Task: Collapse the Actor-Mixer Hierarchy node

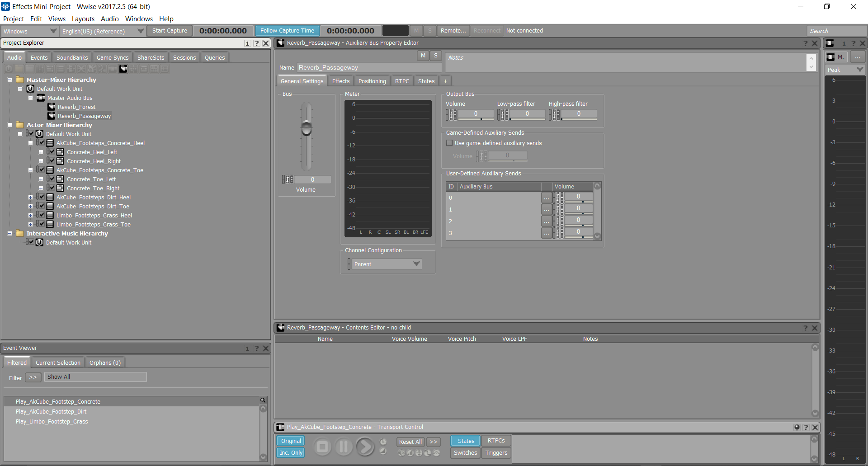Action: pos(9,125)
